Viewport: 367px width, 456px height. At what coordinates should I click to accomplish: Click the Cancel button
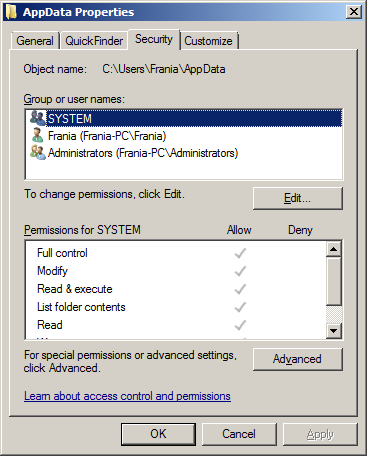coord(239,434)
